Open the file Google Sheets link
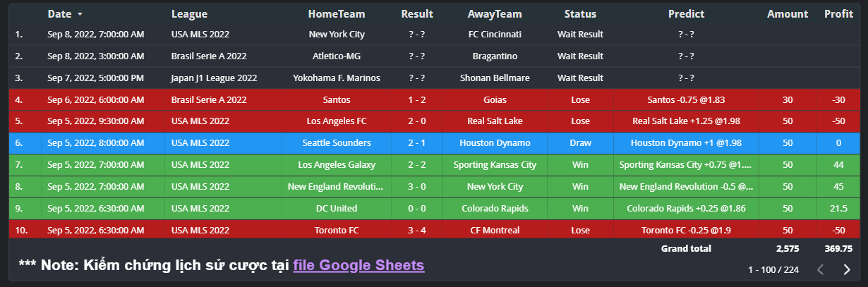This screenshot has height=287, width=868. [358, 265]
